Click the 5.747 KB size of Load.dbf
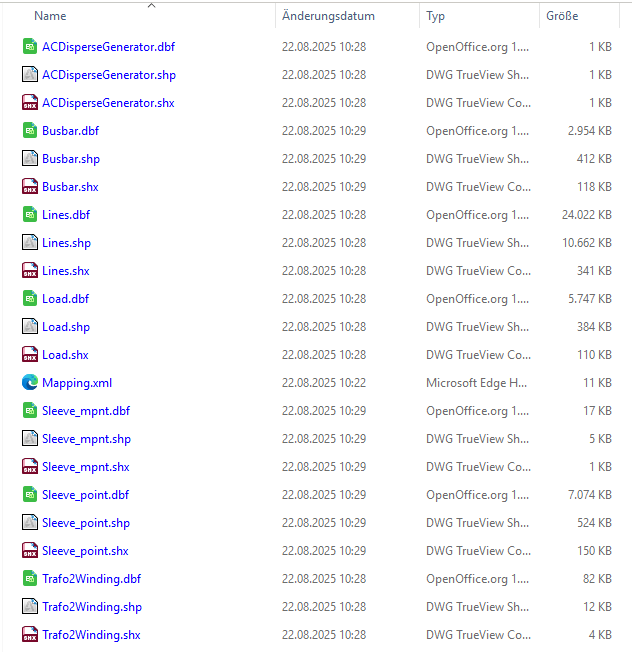 click(x=590, y=299)
